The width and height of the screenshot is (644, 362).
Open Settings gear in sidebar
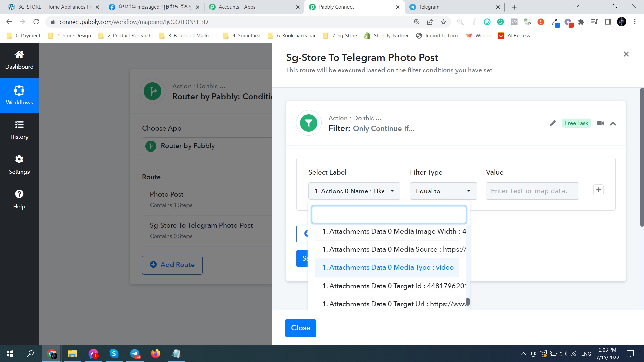19,159
